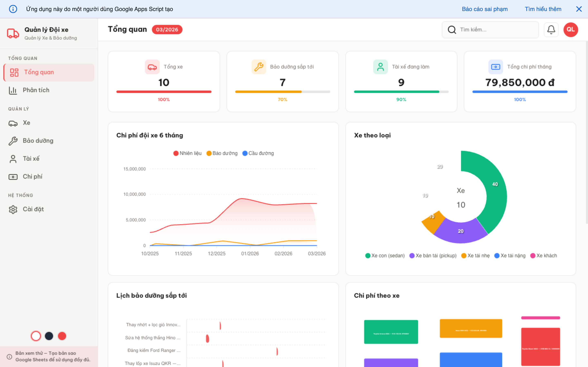Click the driver icon on Tài xế đang làm card

click(x=380, y=67)
